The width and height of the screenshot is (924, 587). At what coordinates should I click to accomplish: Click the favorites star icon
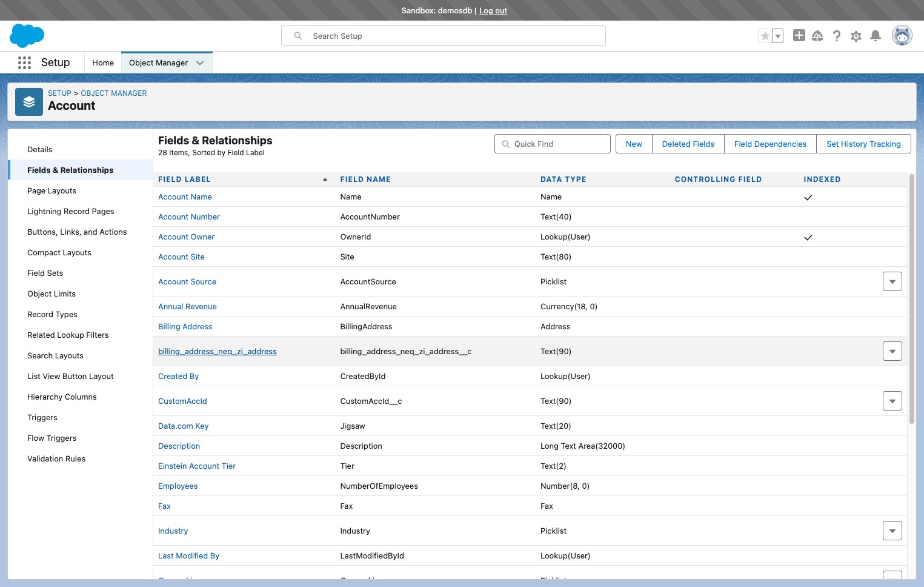click(765, 36)
